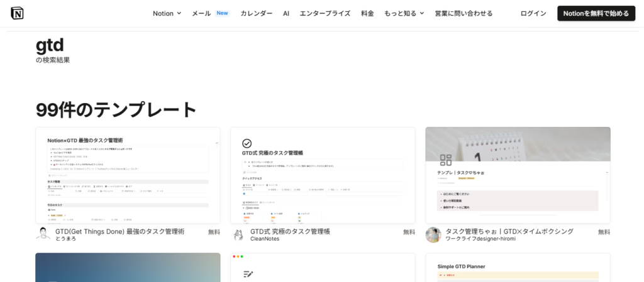The width and height of the screenshot is (644, 282).
Task: Click 営業に問い合わせる link
Action: pos(464,13)
